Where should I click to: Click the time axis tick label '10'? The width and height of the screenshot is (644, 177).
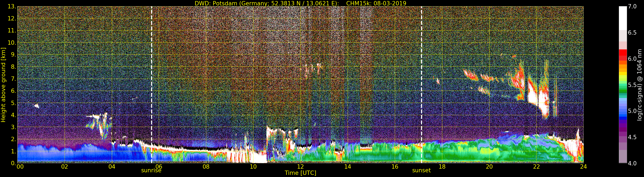[253, 167]
